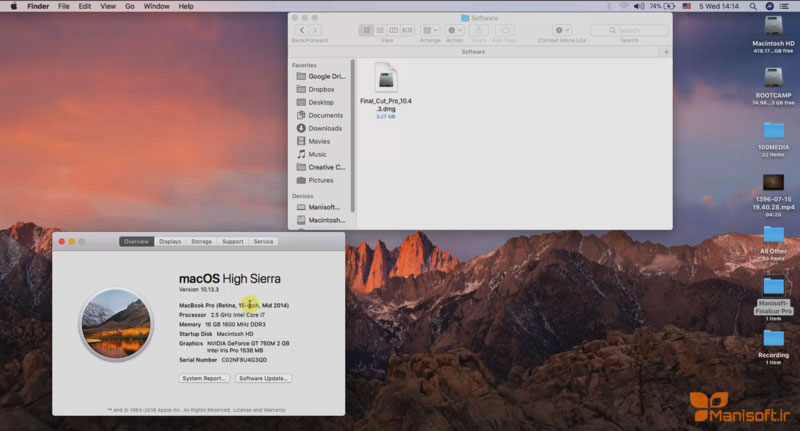This screenshot has width=800, height=431.
Task: Select the Software tab in Finder
Action: (473, 52)
